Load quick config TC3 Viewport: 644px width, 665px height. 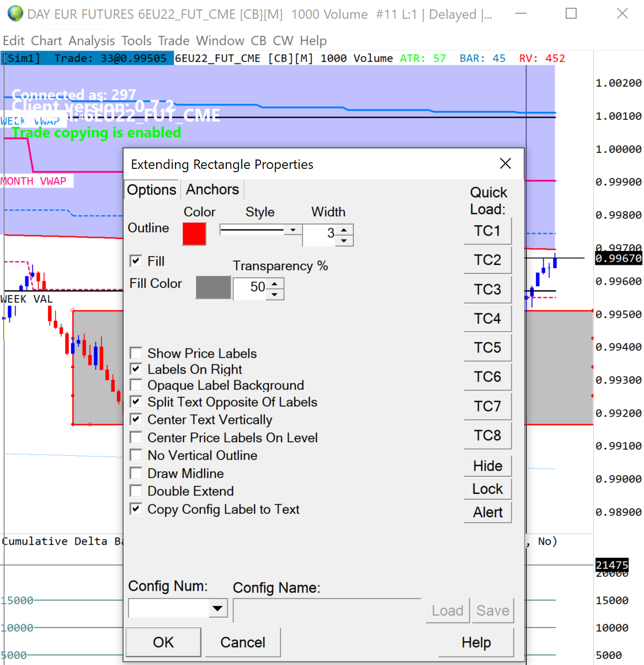[x=488, y=289]
